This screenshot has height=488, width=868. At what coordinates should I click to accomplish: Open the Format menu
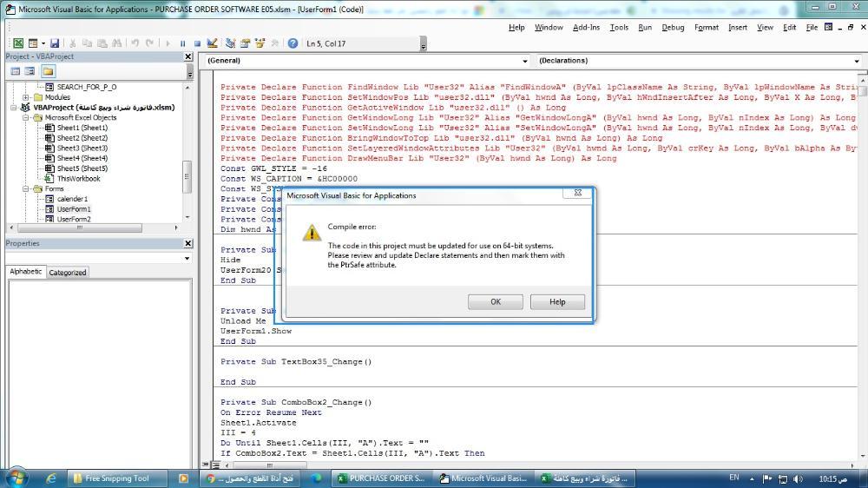point(707,27)
